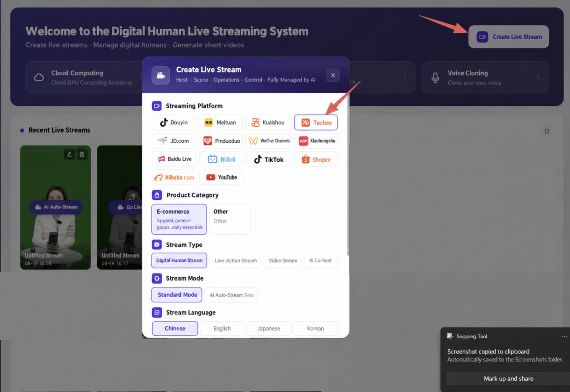
Task: Select WeChat Channels platform
Action: [x=268, y=141]
